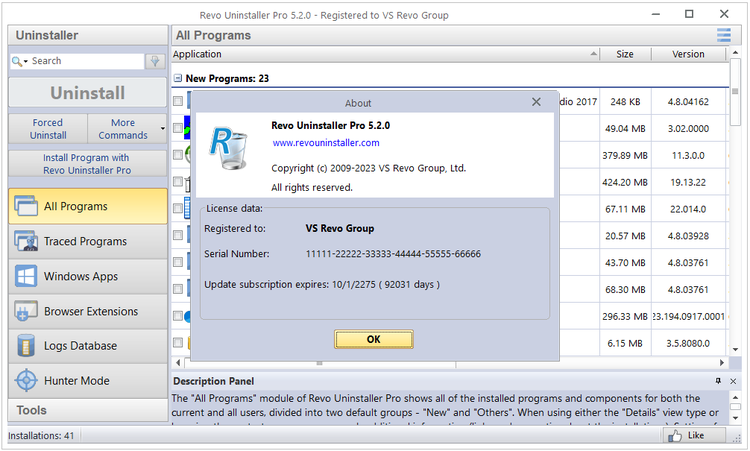Open the Windows Apps module
This screenshot has width=750, height=451.
coord(88,276)
